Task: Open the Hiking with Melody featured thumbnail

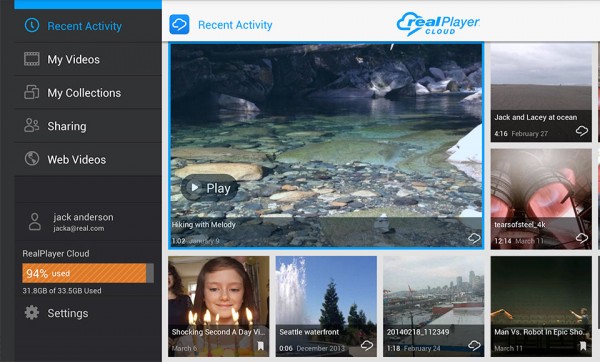Action: point(326,145)
